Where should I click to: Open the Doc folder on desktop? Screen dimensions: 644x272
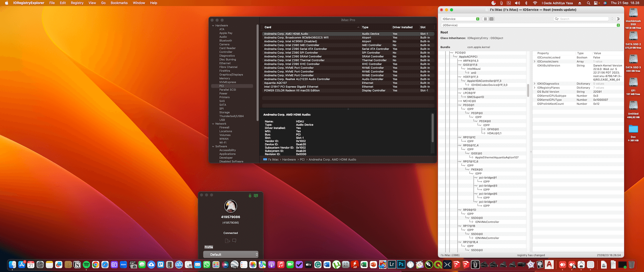[633, 129]
